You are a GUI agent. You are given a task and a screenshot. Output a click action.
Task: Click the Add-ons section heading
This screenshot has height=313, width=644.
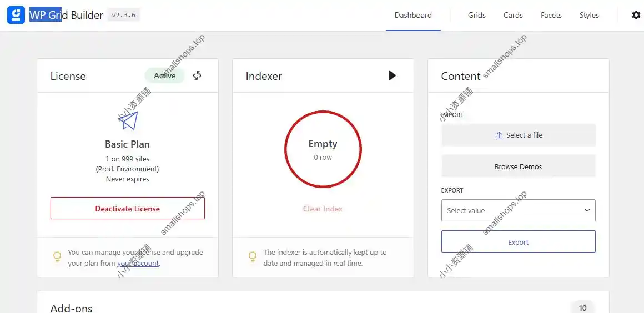coord(72,309)
